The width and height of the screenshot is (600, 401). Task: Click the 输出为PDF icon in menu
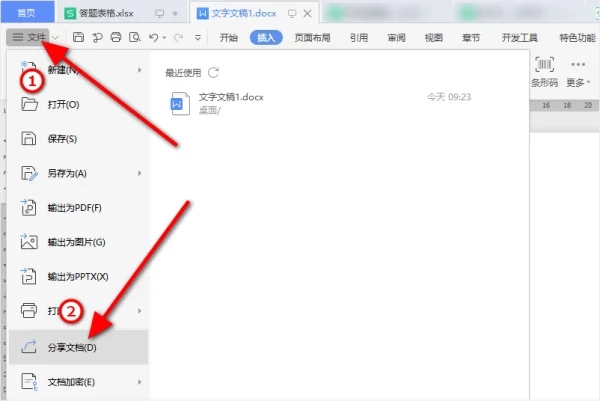click(28, 207)
